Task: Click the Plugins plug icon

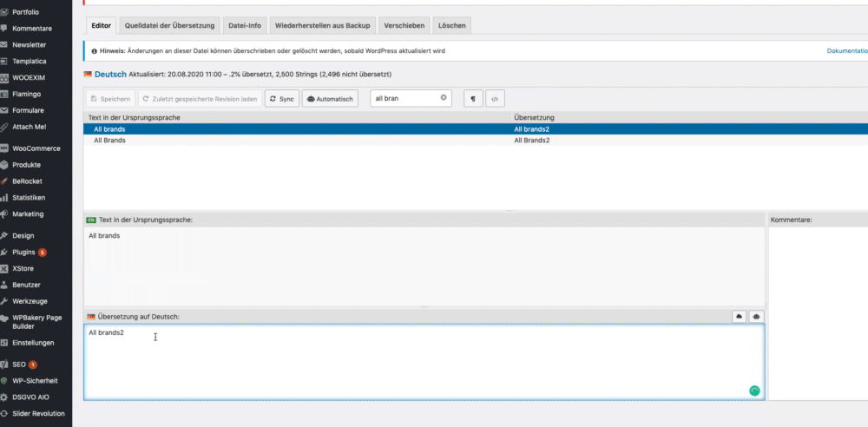Action: 3,252
